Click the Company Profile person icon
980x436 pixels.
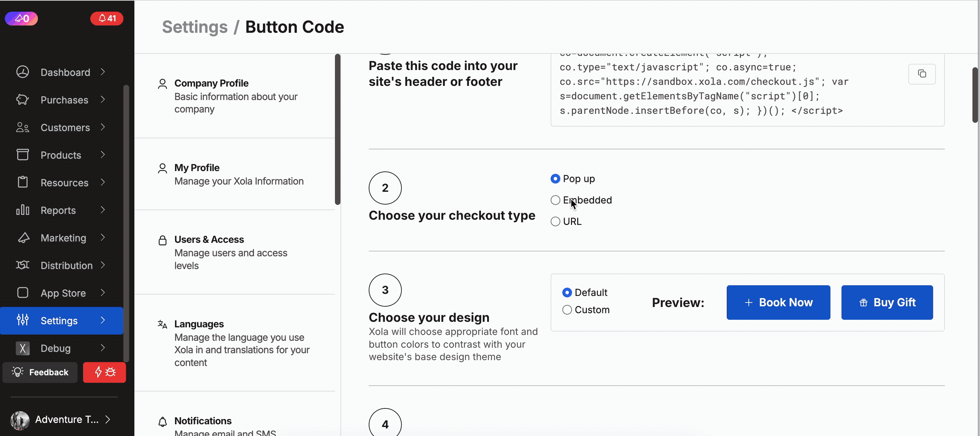(162, 84)
